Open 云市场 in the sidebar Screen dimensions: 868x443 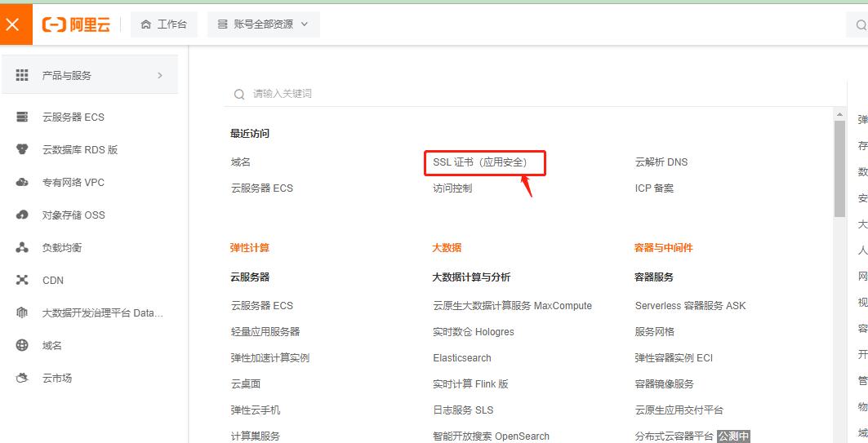[x=57, y=378]
